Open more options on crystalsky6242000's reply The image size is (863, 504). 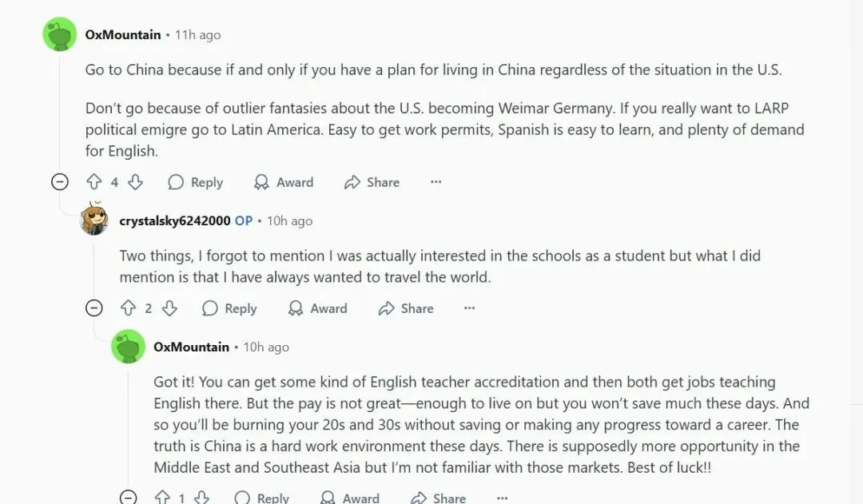click(470, 308)
